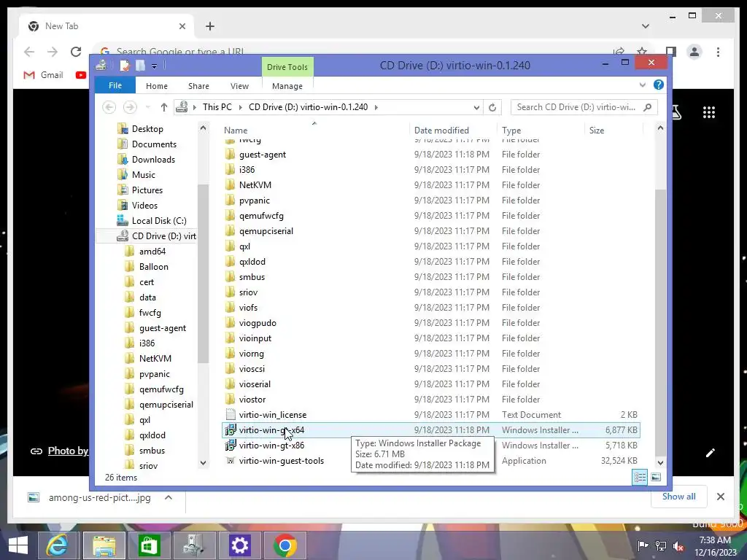Viewport: 747px width, 560px height.
Task: Expand path arrow after This PC
Action: 239,107
